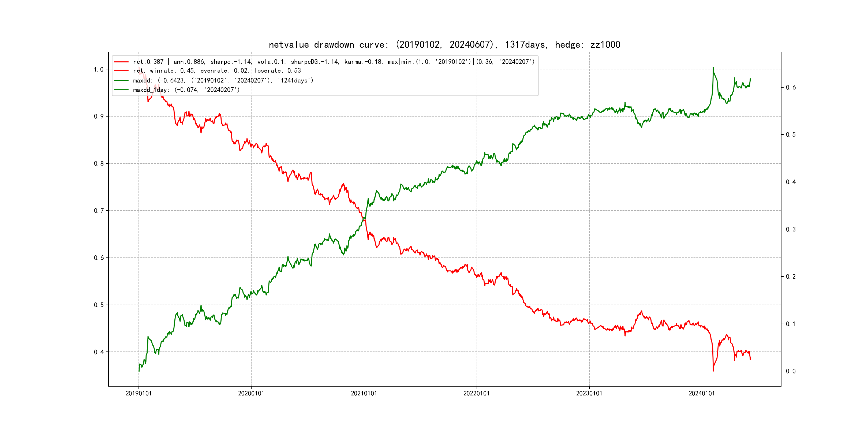
Task: Click the 0.0 right y-axis tick label
Action: pyautogui.click(x=791, y=371)
